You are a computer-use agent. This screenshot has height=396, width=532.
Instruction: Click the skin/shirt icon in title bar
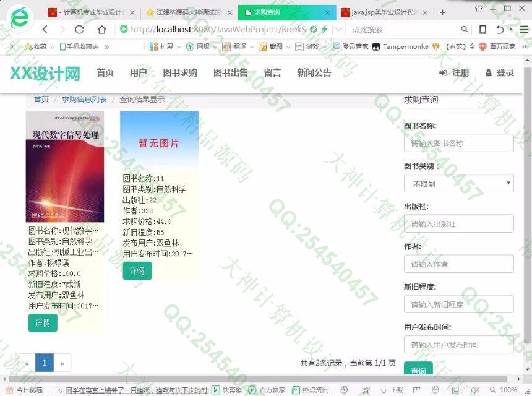(x=478, y=9)
